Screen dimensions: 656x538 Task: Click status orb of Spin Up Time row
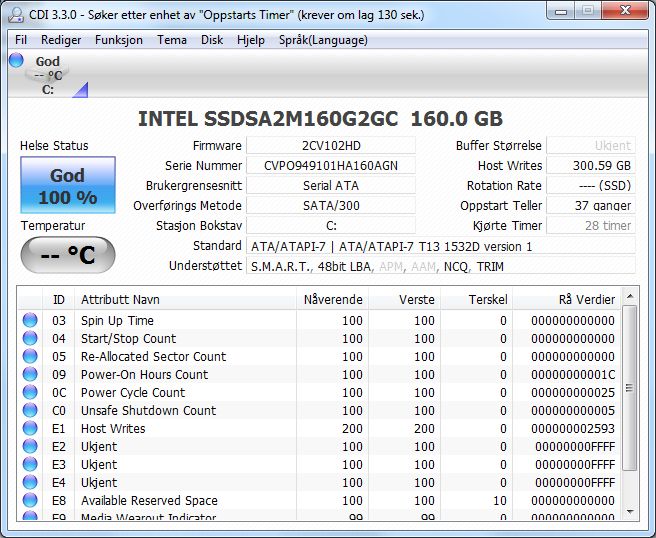coord(30,320)
